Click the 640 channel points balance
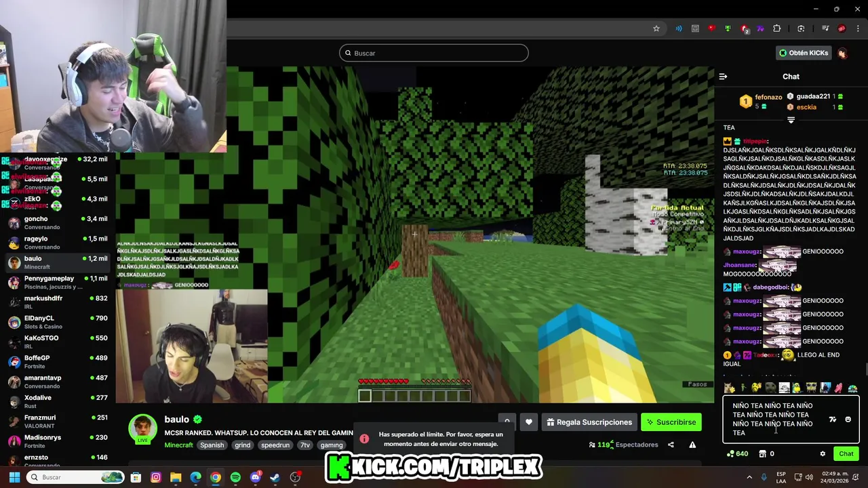Image resolution: width=868 pixels, height=488 pixels. click(737, 453)
